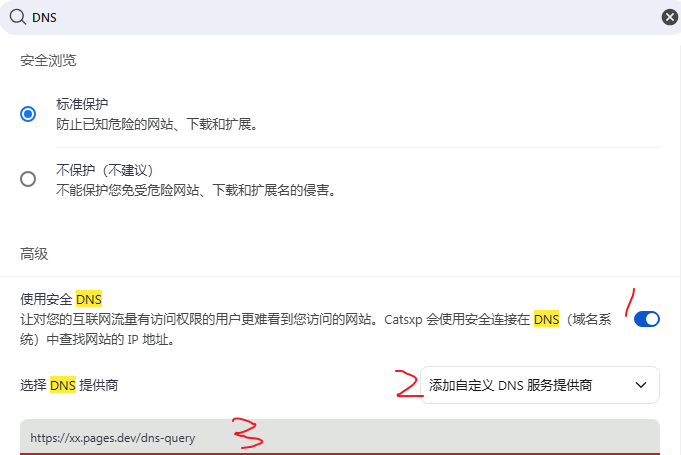Screen dimensions: 681x455
Task: Clear the DNS search with the X icon
Action: [669, 17]
